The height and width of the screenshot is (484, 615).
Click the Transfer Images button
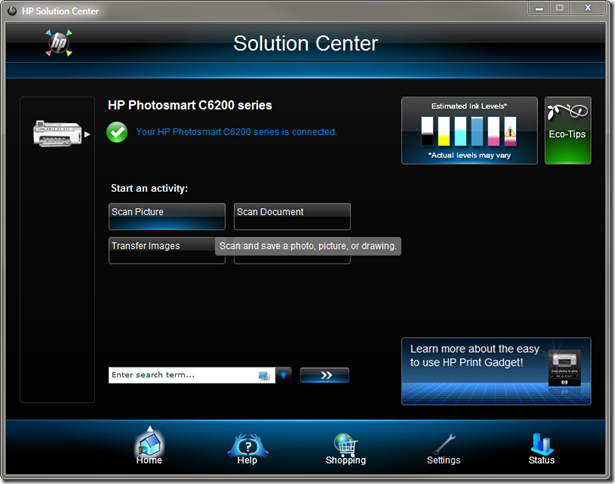tap(162, 250)
